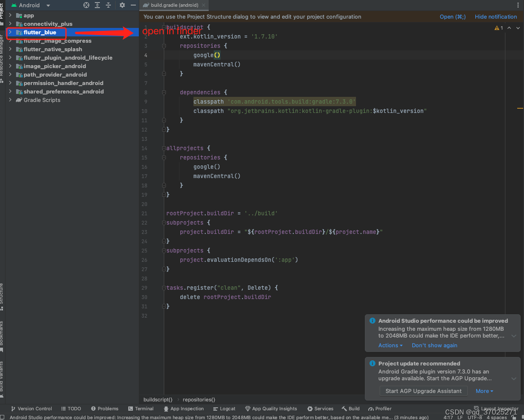Collapse the buildscript code block on line 1

(x=163, y=27)
